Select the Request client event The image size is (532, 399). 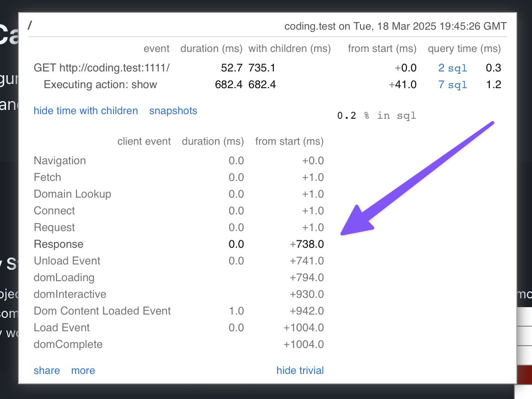[179, 227]
